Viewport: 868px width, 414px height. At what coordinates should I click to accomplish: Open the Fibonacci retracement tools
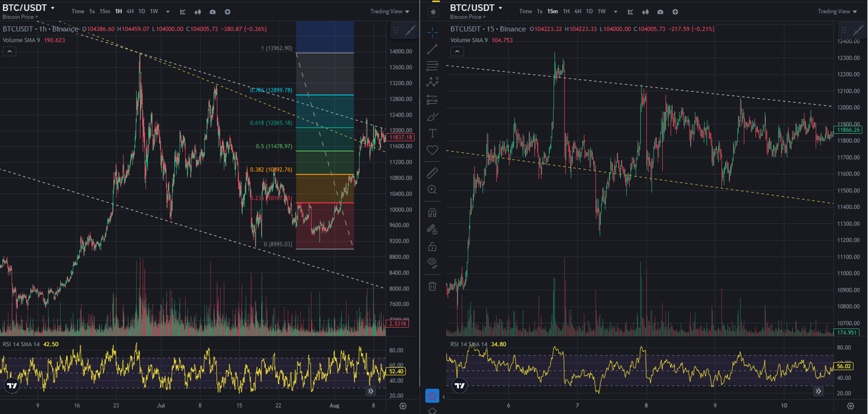[433, 65]
